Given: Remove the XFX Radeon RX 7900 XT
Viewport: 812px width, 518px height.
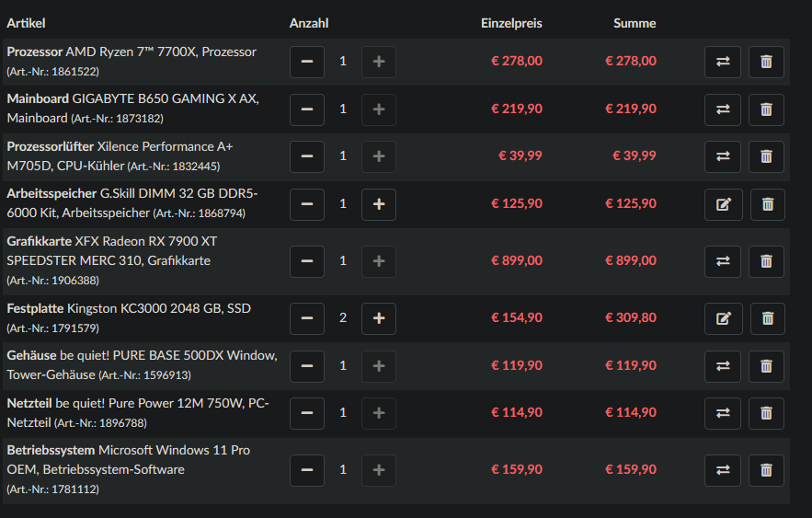Looking at the screenshot, I should pyautogui.click(x=766, y=261).
